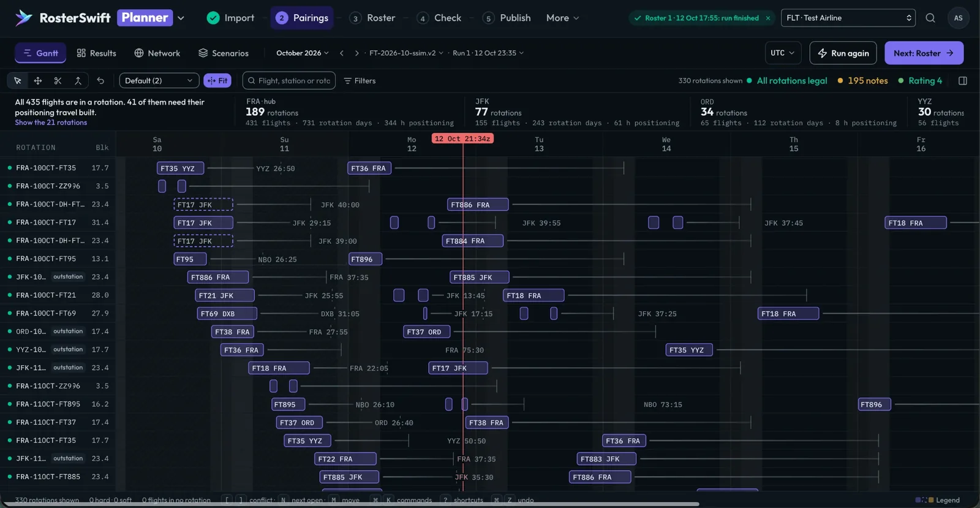Image resolution: width=980 pixels, height=508 pixels.
Task: Expand the Planner module dropdown chevron
Action: tap(181, 18)
